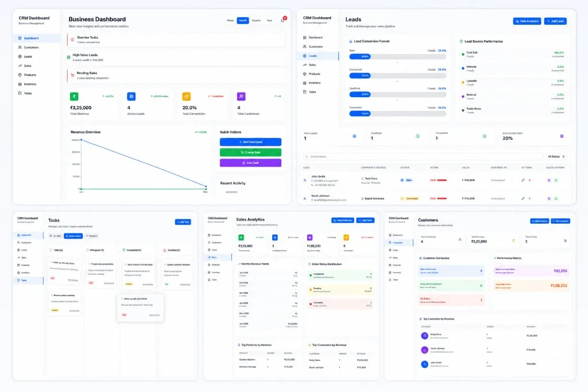The width and height of the screenshot is (588, 392).
Task: Open the All Status filter dropdown in Leads
Action: click(556, 156)
